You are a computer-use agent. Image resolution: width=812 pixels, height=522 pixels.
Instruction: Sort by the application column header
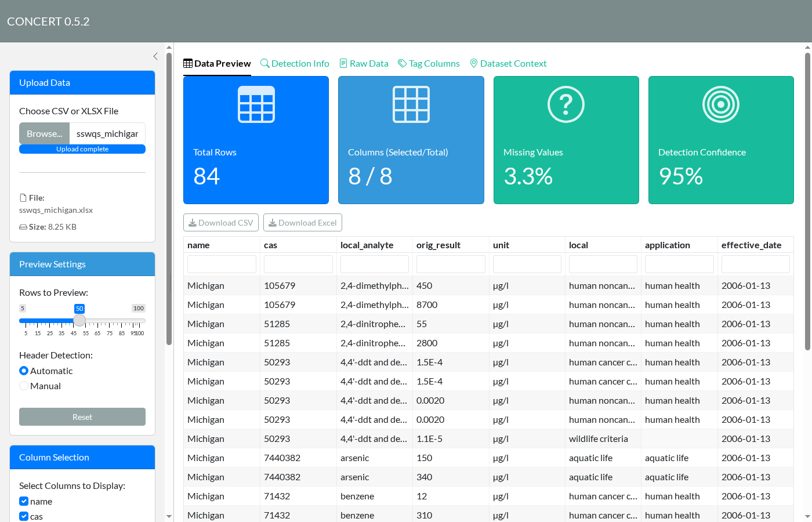(x=679, y=245)
